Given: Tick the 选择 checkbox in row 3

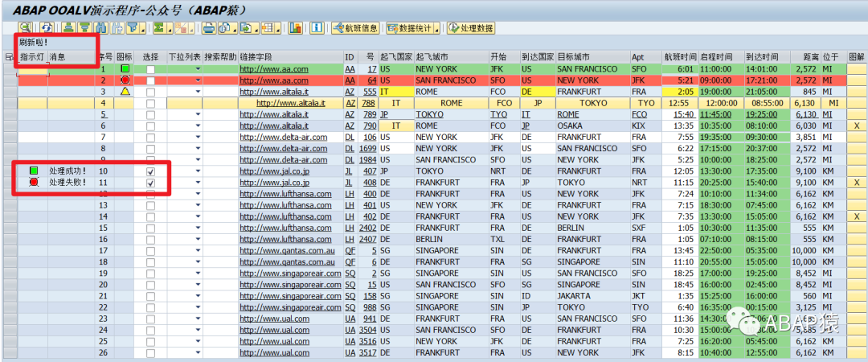Looking at the screenshot, I should pos(150,92).
